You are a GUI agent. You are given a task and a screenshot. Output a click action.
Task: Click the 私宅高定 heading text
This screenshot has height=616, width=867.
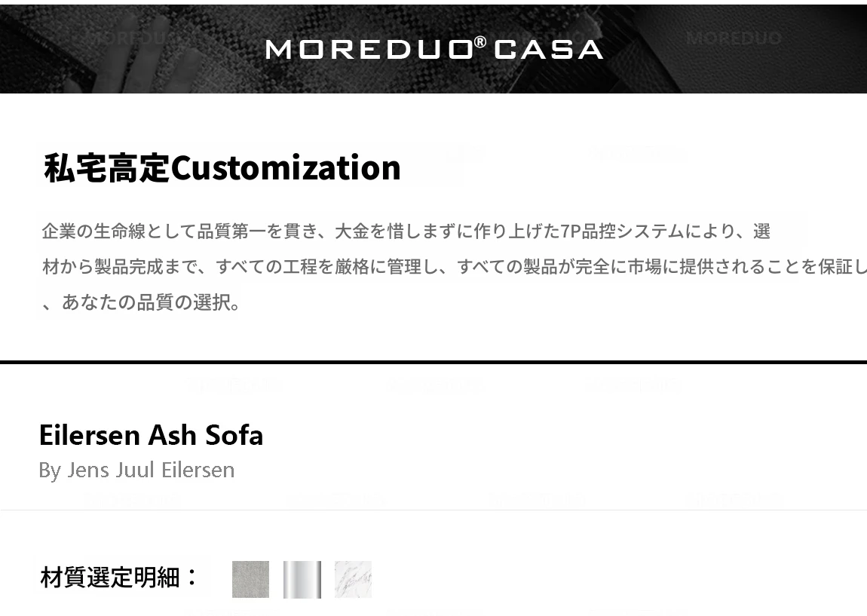point(106,167)
